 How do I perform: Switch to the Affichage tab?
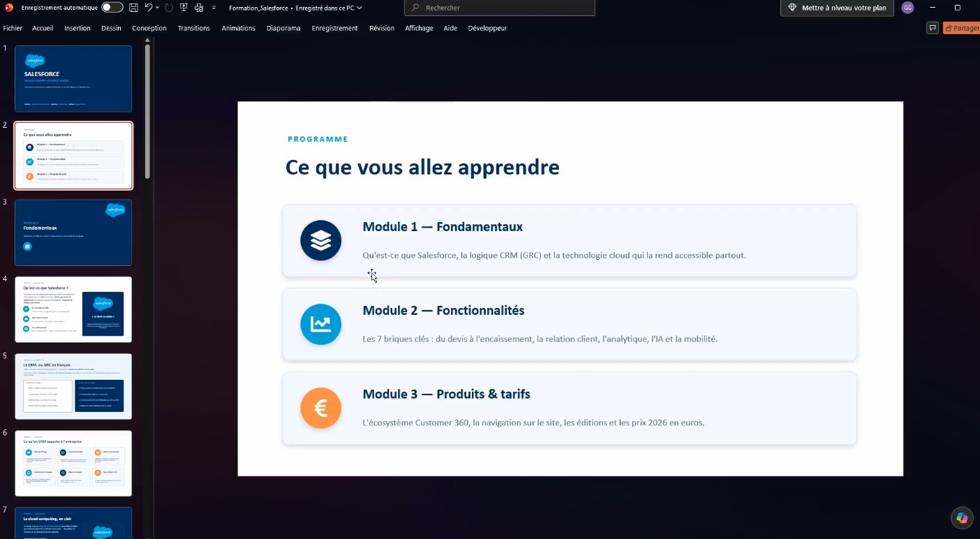tap(419, 29)
